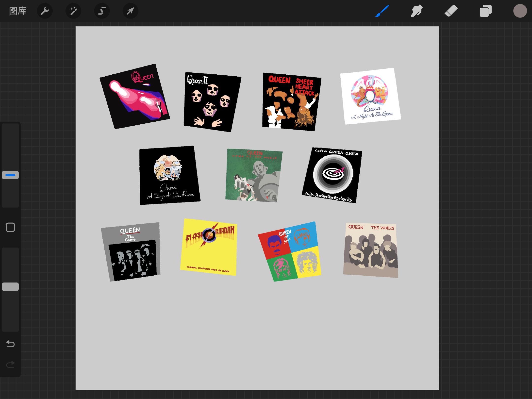532x399 pixels.
Task: Tap the pink Queen debut album cover
Action: coord(135,96)
